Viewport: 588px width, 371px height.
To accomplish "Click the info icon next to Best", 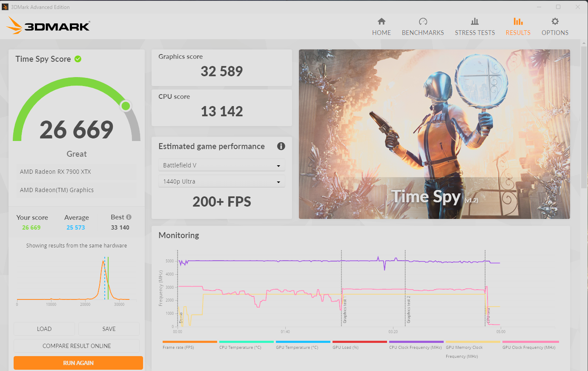I will [x=129, y=217].
